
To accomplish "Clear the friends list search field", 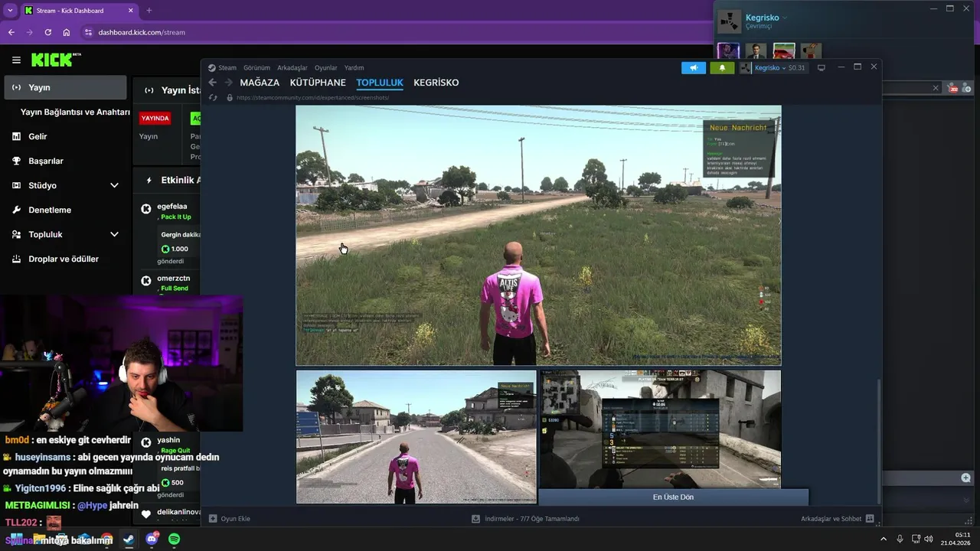I will (935, 88).
